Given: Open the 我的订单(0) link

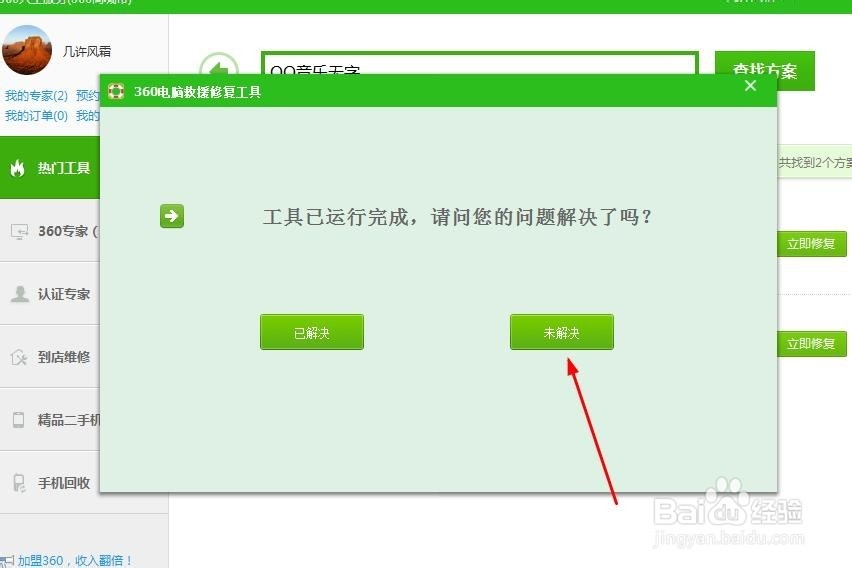Looking at the screenshot, I should click(x=36, y=116).
